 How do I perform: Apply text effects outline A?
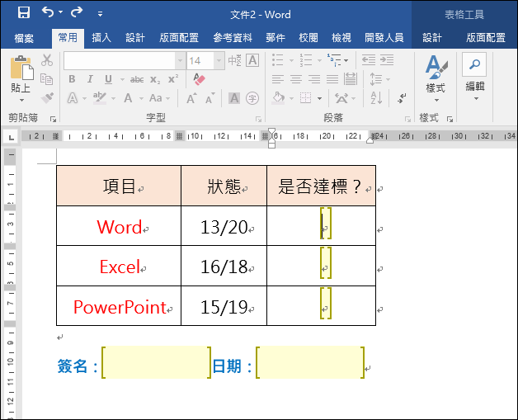click(73, 98)
